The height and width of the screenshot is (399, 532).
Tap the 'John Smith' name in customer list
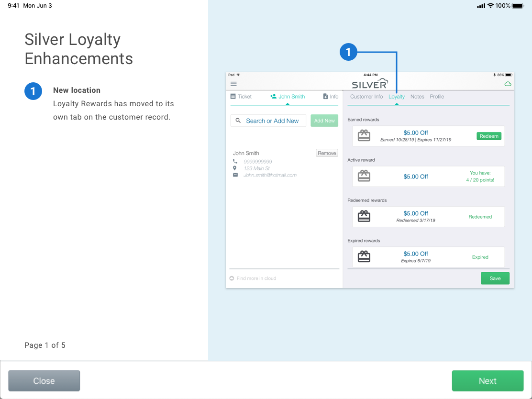tap(246, 153)
